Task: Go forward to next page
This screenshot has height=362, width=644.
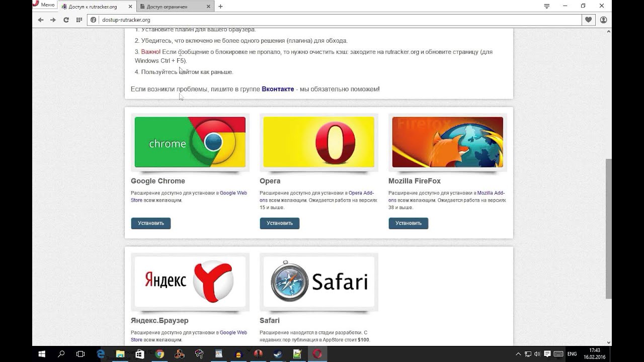Action: click(x=53, y=20)
